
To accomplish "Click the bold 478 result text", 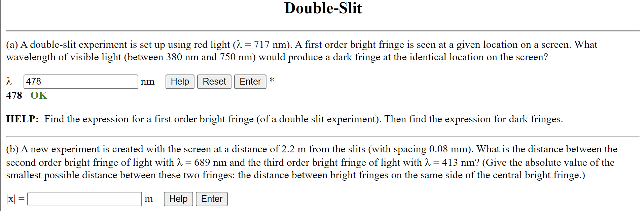I will coord(14,95).
